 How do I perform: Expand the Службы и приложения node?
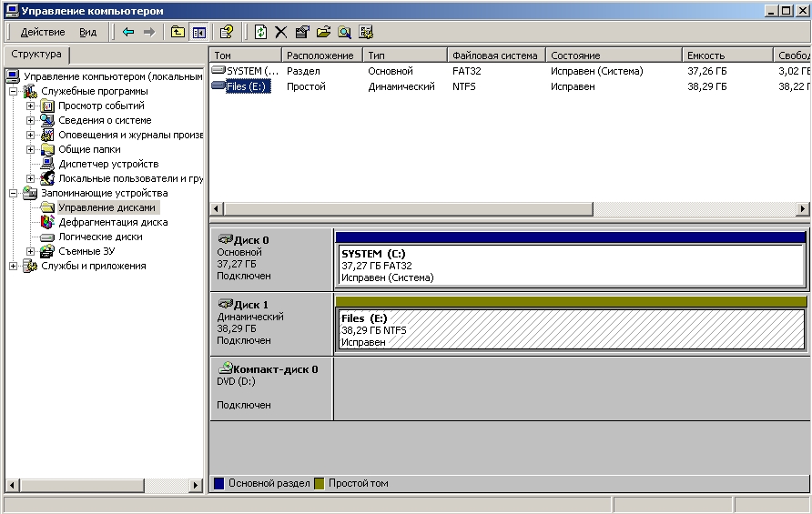tap(14, 266)
